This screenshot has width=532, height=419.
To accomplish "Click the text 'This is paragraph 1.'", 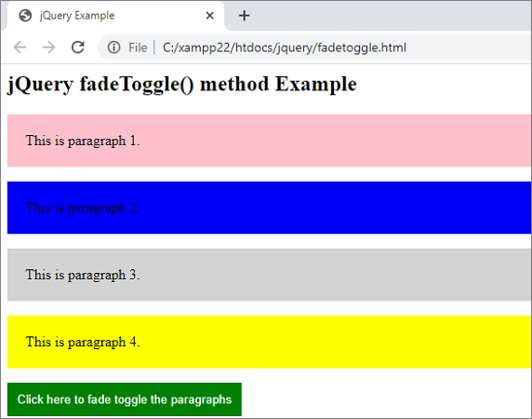I will [83, 141].
